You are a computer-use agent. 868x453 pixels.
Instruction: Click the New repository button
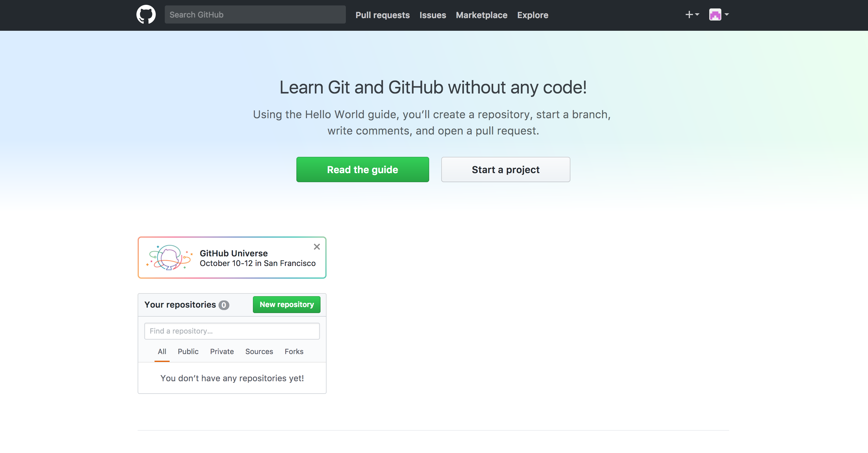[x=286, y=305]
